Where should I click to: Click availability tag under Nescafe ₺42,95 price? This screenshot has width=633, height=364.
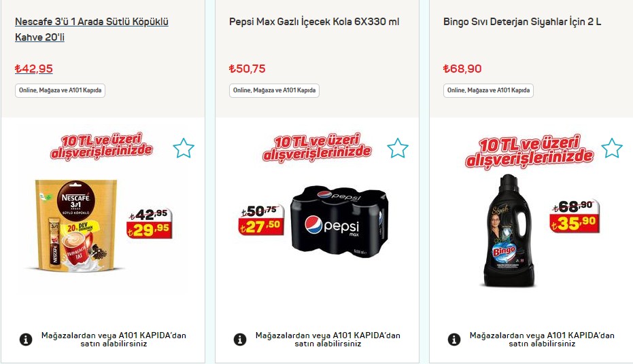(x=60, y=90)
